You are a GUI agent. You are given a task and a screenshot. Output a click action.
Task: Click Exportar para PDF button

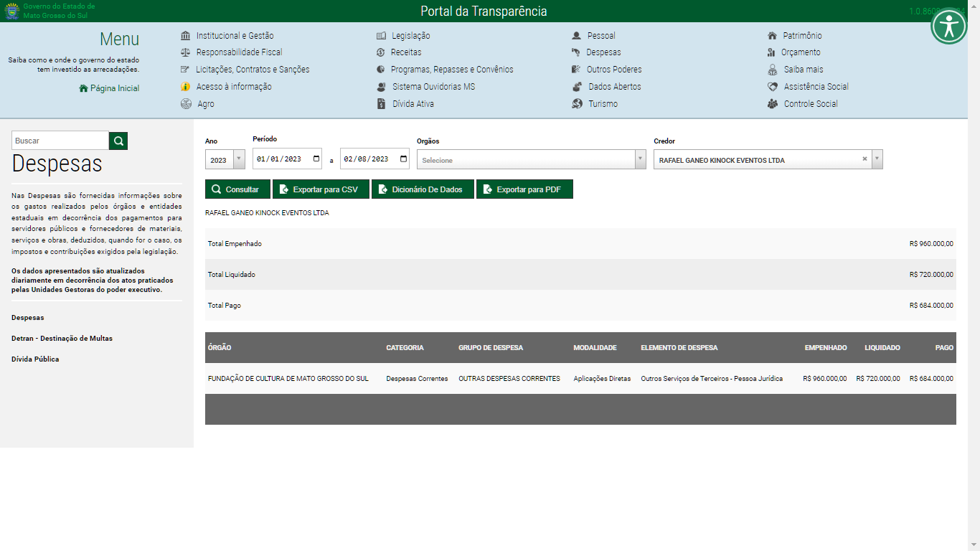(524, 189)
